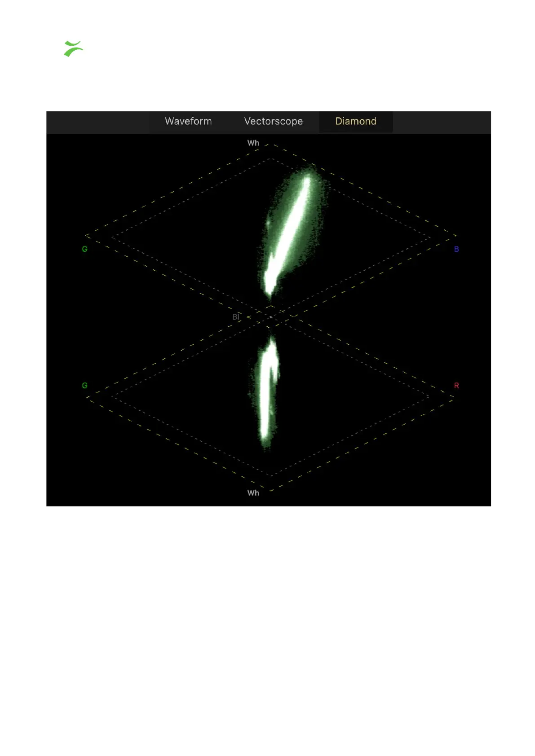Click the top Wh label
Image resolution: width=535 pixels, height=756 pixels.
[253, 143]
